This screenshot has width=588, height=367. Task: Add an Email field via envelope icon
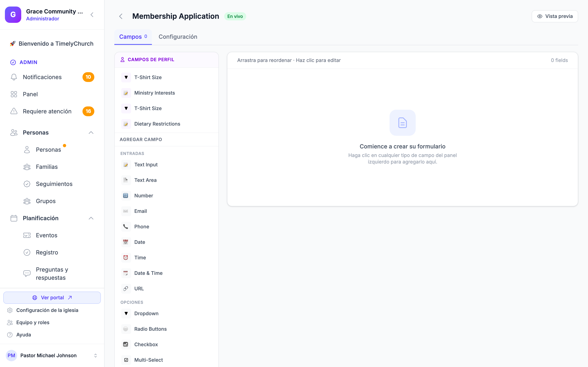pos(126,211)
